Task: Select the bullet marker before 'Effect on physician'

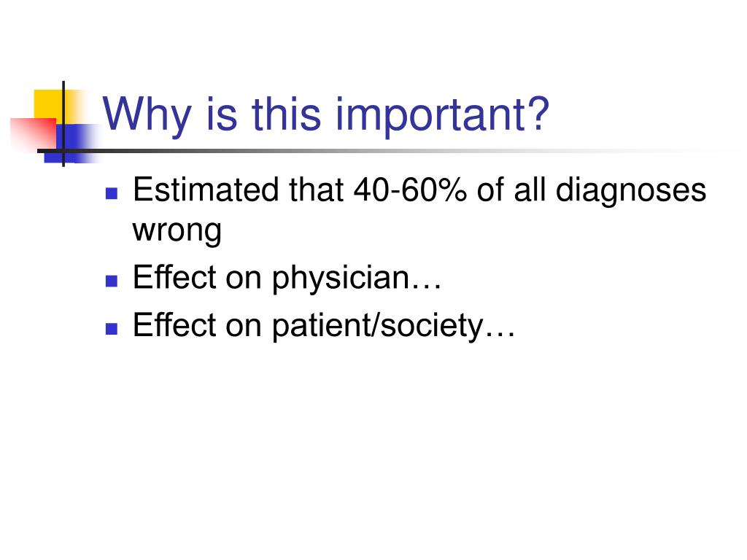Action: pos(112,281)
